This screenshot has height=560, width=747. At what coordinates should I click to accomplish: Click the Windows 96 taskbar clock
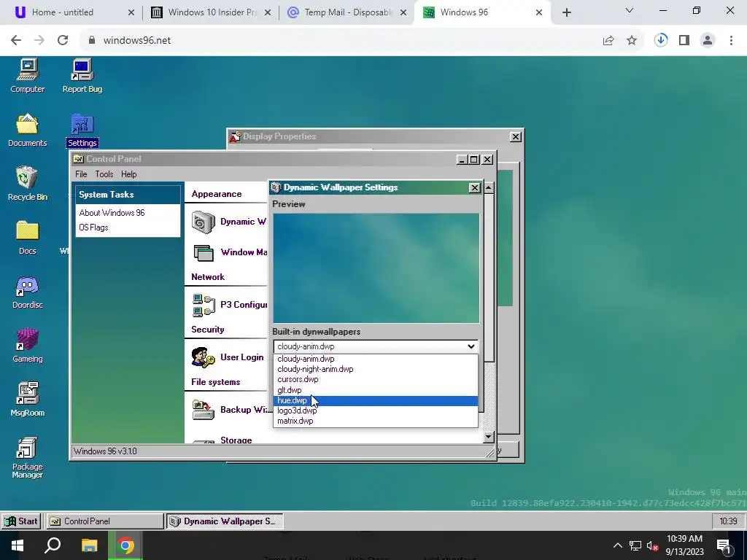point(728,521)
